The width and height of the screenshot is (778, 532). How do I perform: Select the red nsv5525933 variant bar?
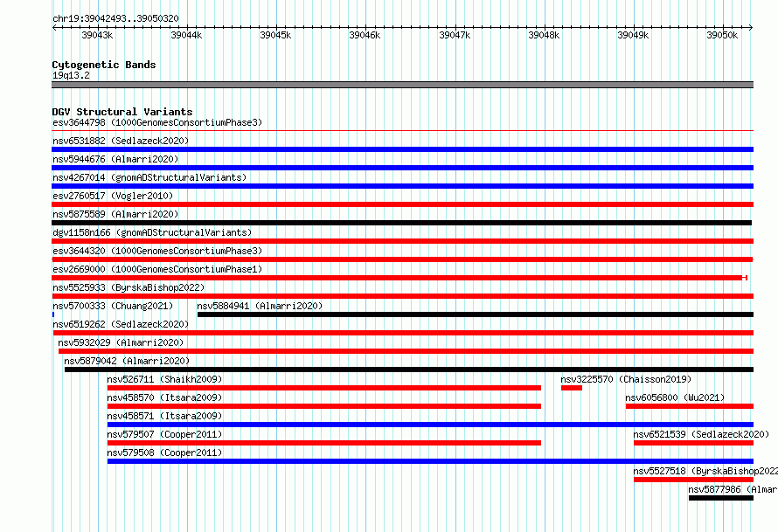pos(402,296)
